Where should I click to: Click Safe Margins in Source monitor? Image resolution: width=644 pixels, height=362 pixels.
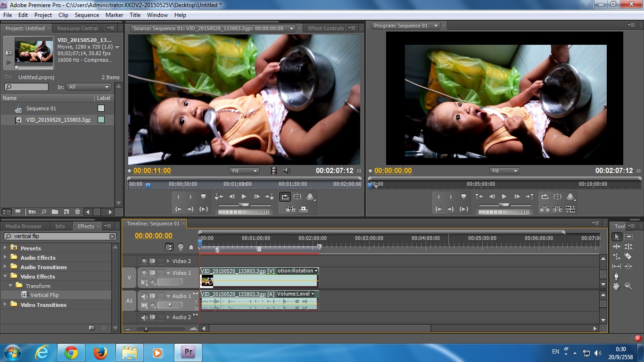pyautogui.click(x=297, y=197)
